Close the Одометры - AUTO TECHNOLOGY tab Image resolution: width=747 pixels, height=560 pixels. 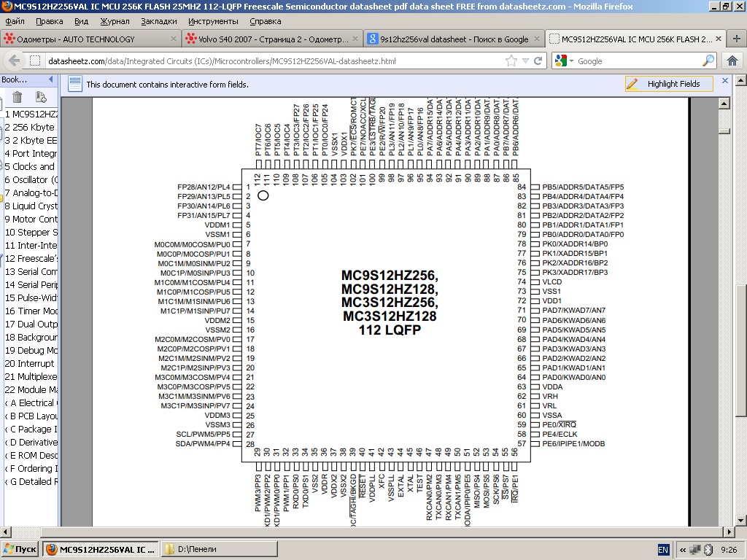(174, 39)
